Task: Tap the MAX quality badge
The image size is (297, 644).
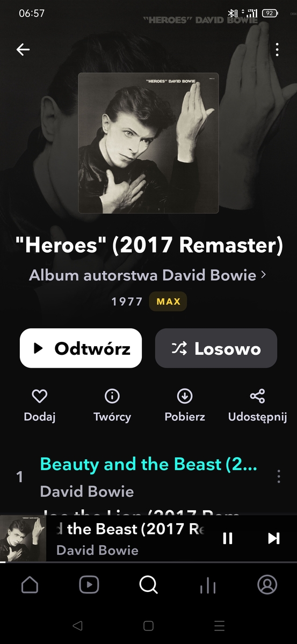Action: point(169,302)
